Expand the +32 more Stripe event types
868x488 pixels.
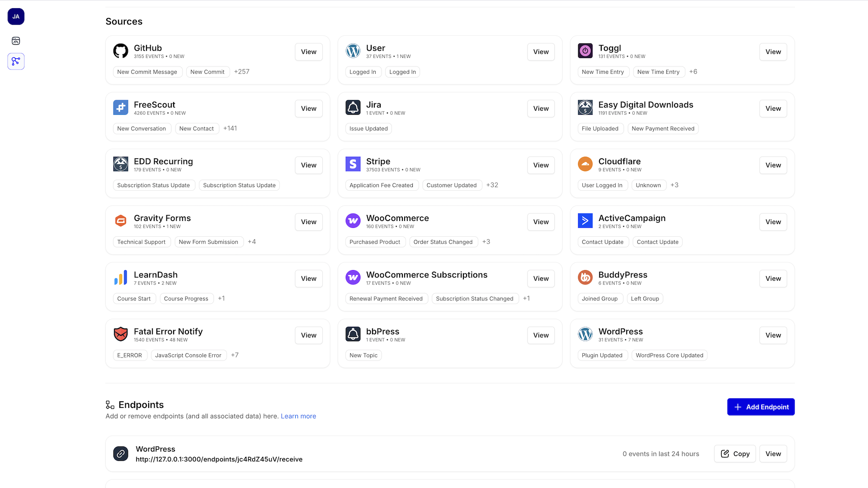tap(492, 185)
